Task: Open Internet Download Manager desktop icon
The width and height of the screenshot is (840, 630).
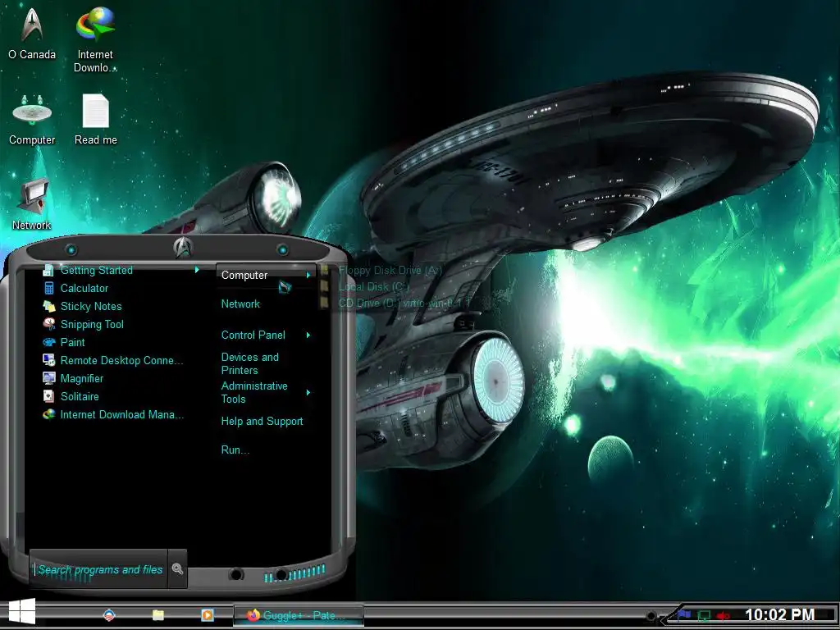Action: click(95, 39)
